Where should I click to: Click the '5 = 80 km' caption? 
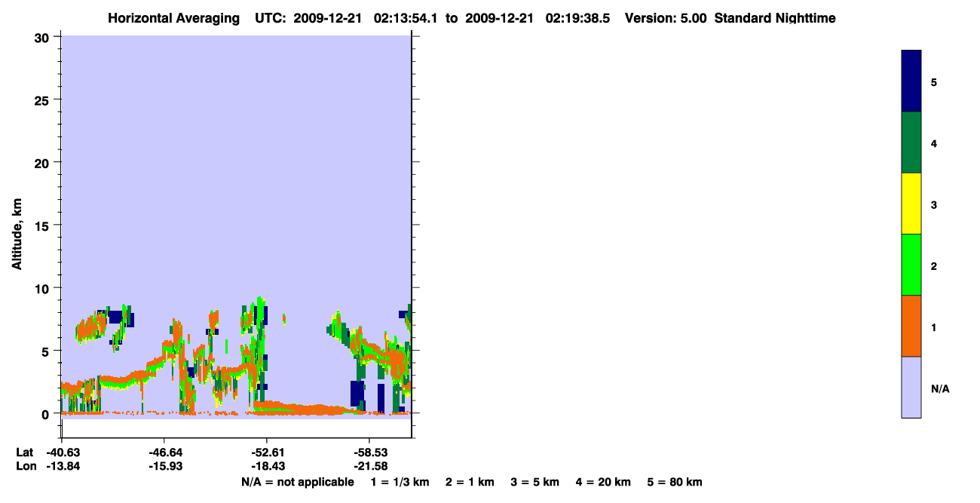675,482
